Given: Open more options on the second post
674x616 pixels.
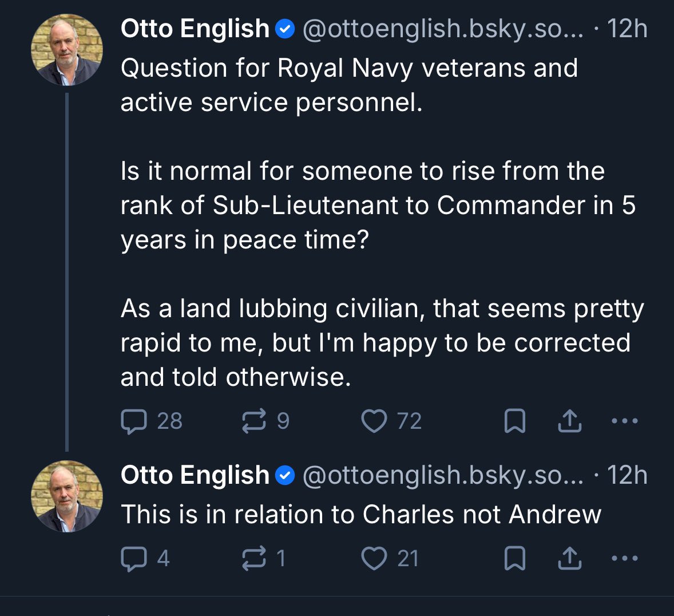Looking at the screenshot, I should click(624, 559).
